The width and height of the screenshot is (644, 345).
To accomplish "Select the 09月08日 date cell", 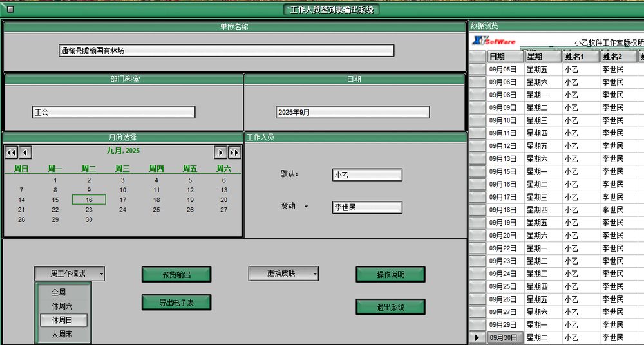I will point(505,95).
